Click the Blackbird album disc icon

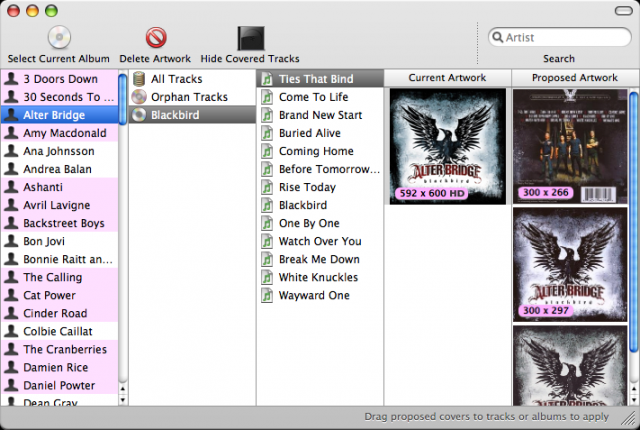tap(139, 115)
